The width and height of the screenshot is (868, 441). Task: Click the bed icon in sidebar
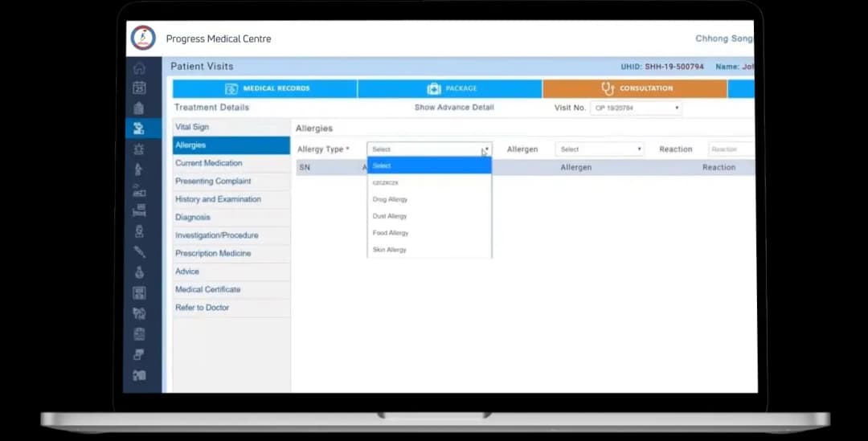click(139, 211)
